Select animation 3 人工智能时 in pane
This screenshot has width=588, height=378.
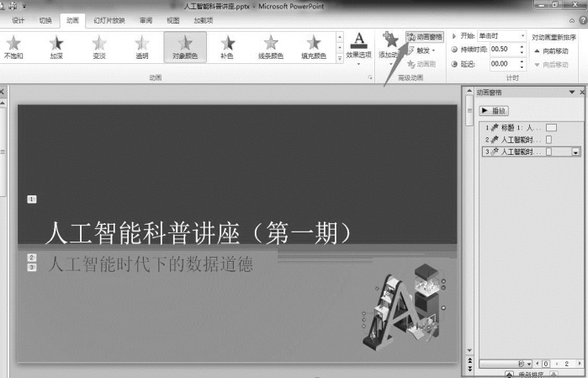click(531, 152)
